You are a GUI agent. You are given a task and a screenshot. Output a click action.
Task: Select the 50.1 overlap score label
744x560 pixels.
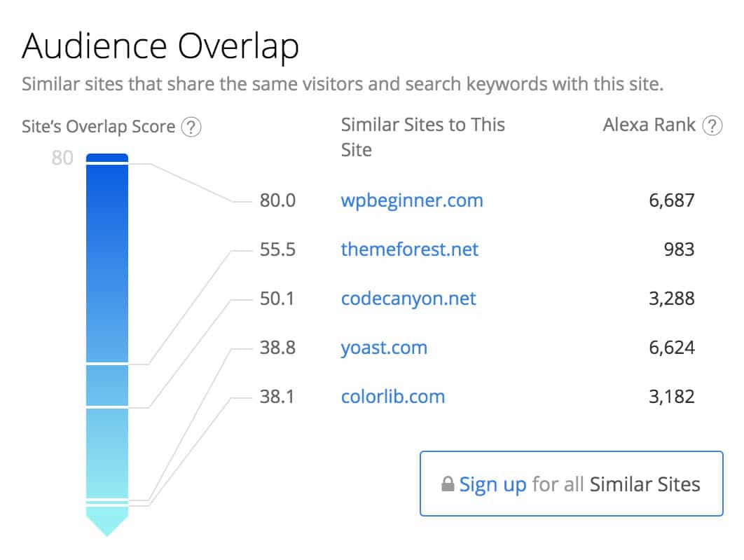click(277, 299)
